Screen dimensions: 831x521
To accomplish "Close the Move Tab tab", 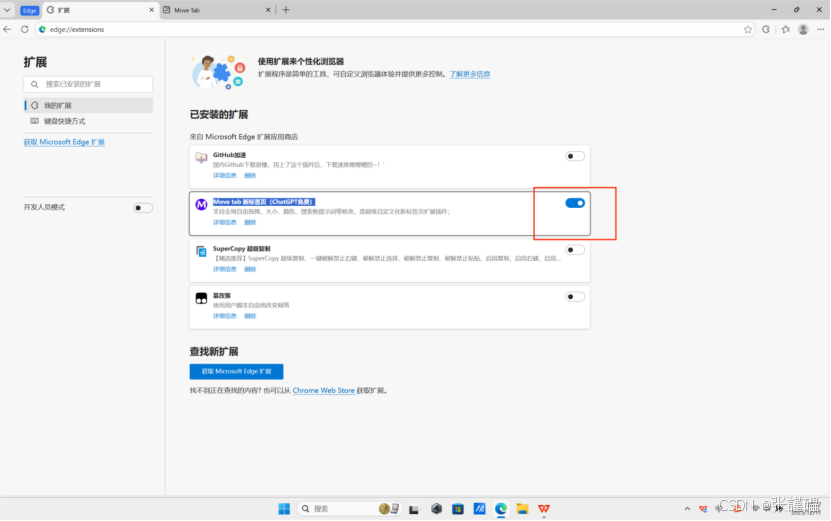I will point(268,10).
